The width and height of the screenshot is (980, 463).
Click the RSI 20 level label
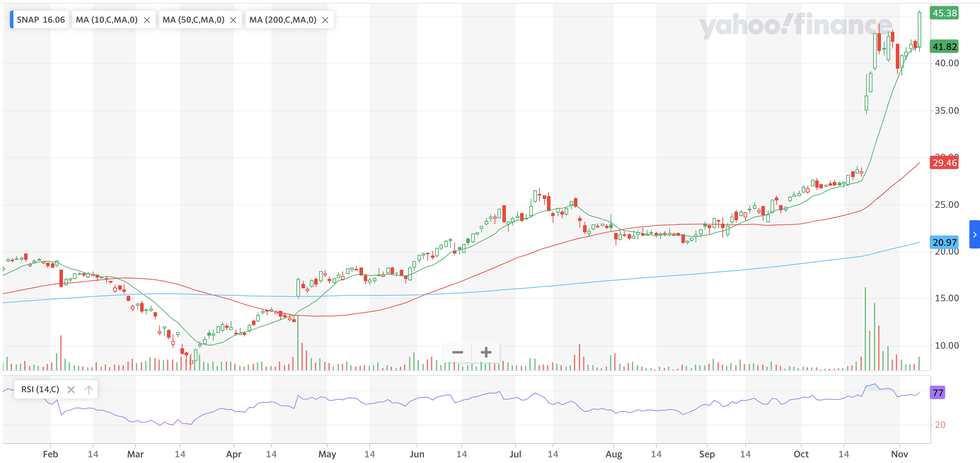tap(940, 425)
